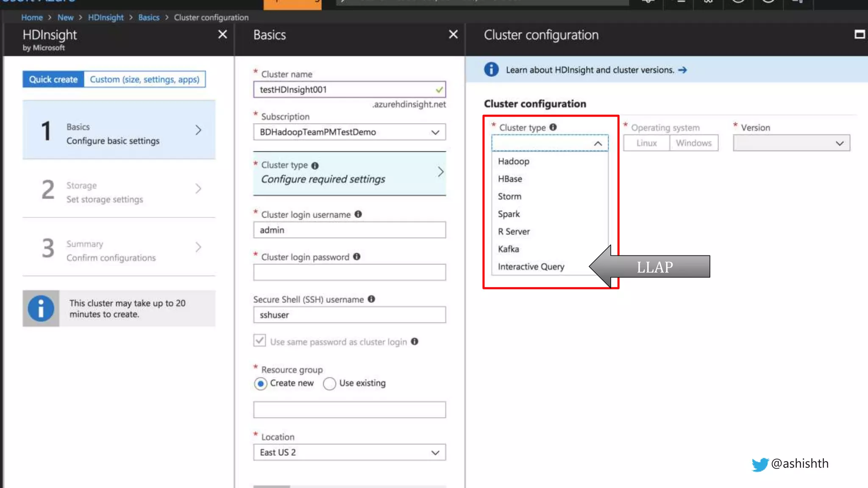Click the Cluster login password field
The width and height of the screenshot is (868, 488).
(x=349, y=272)
